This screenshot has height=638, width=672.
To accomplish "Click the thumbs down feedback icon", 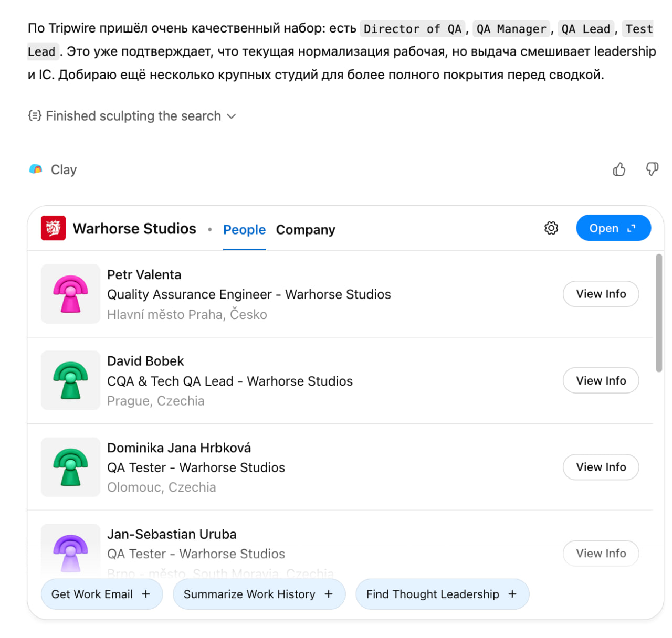I will coord(652,169).
